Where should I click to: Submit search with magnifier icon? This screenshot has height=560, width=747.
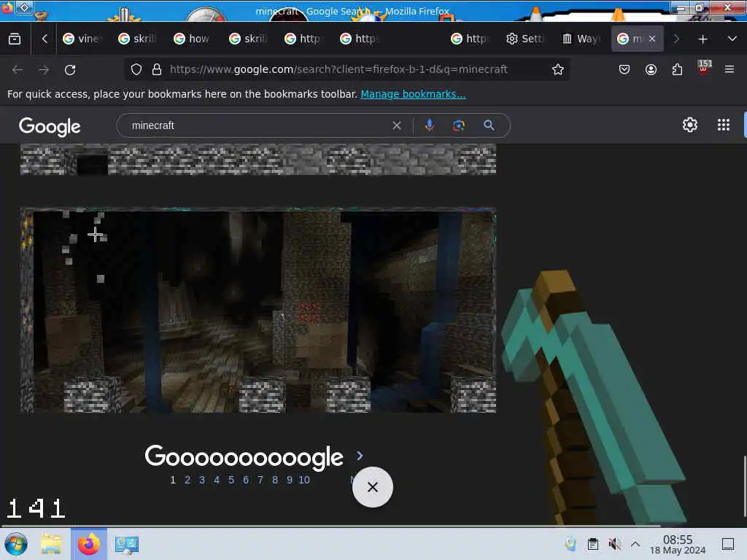(489, 125)
